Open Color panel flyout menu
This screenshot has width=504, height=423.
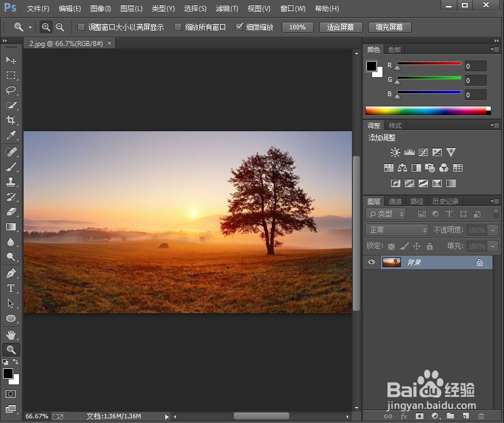coord(495,49)
